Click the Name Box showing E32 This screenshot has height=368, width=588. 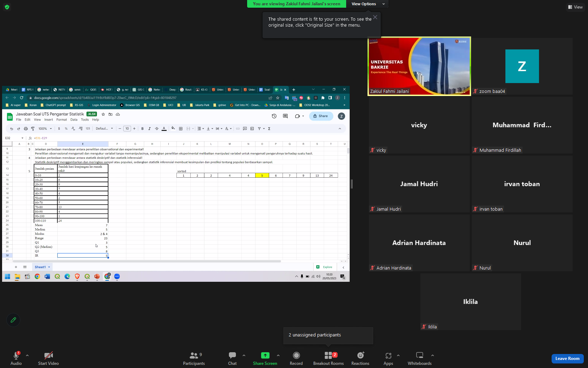(x=14, y=138)
